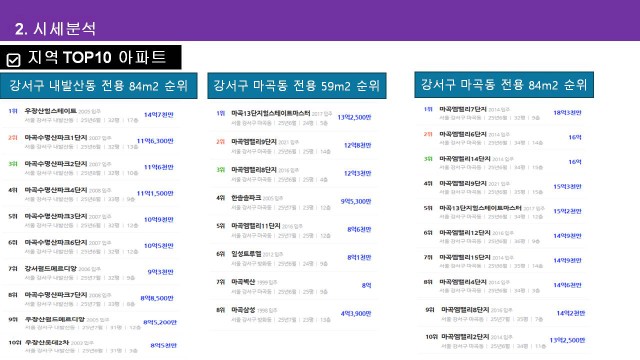640x360 pixels.
Task: Open the 마곡삼성 listing
Action: (243, 310)
